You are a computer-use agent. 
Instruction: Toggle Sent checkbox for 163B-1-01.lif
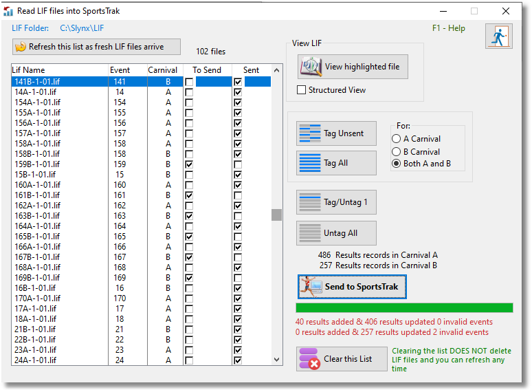[238, 216]
